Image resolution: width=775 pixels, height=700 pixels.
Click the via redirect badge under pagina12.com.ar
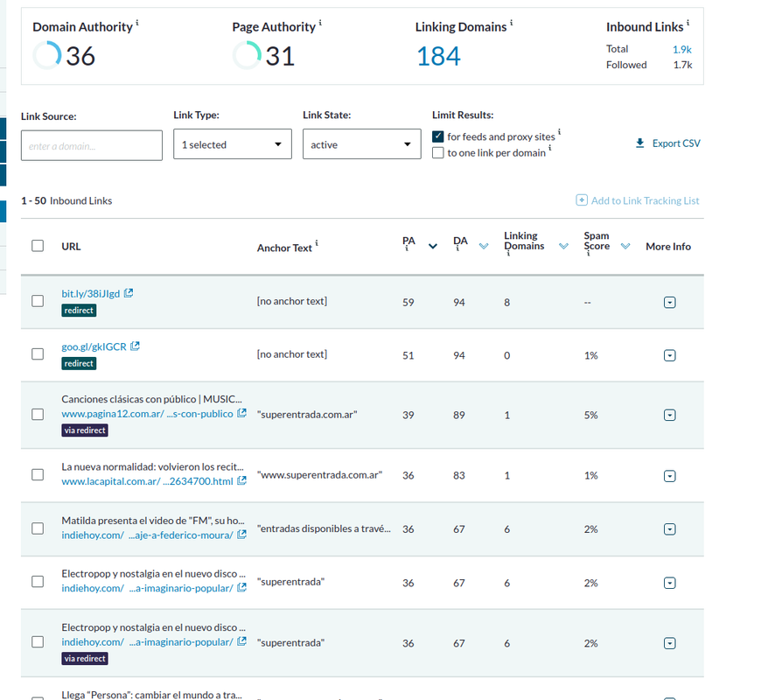pyautogui.click(x=85, y=430)
